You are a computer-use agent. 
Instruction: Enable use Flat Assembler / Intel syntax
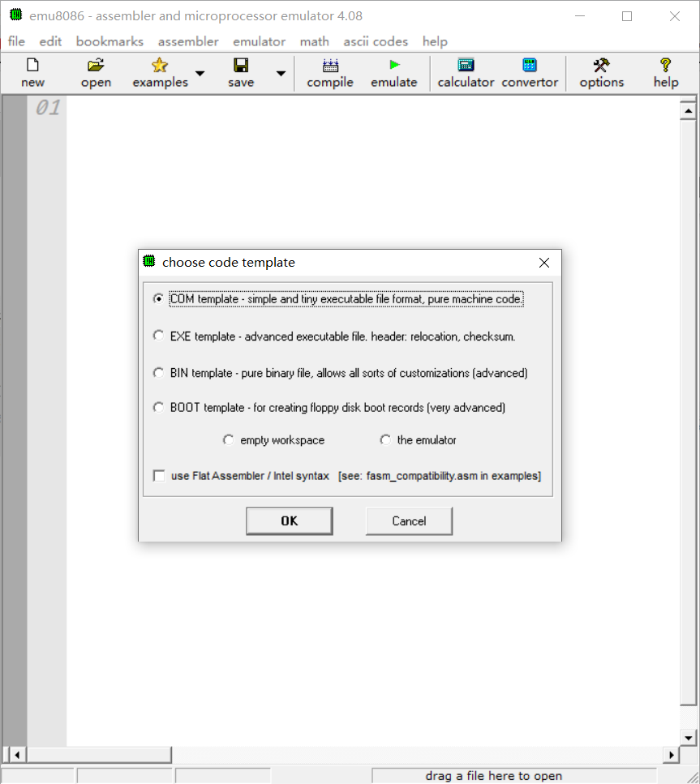point(159,475)
